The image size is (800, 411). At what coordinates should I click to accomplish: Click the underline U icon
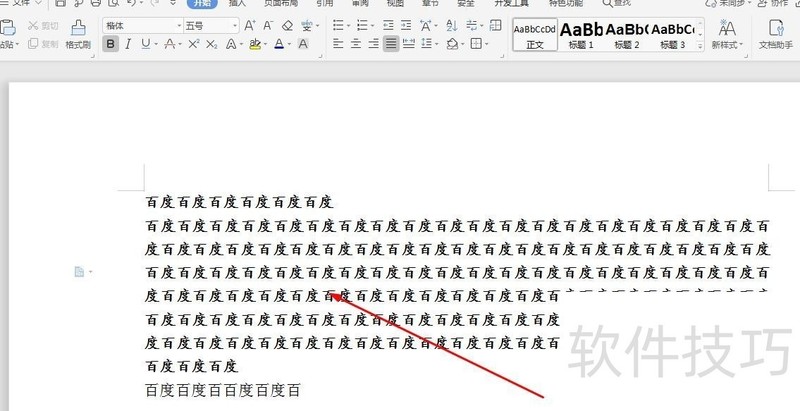[146, 44]
